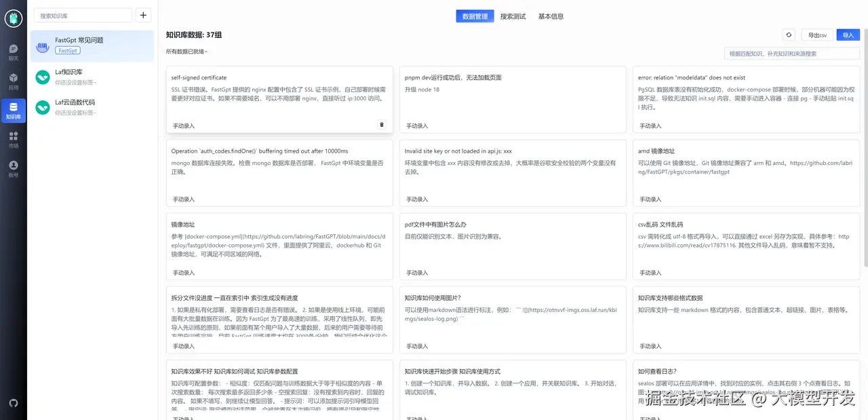Viewport: 868px width, 420px height.
Task: Click the Laf知识库 avatar icon
Action: point(43,77)
